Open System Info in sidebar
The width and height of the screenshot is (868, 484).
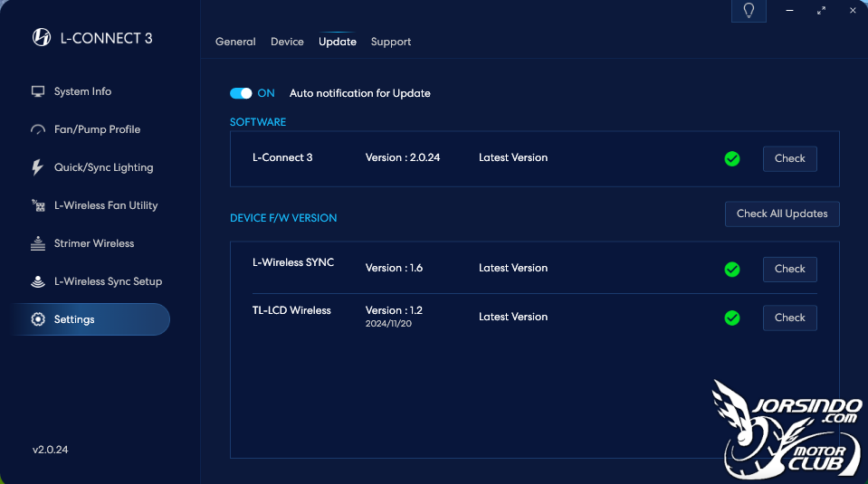coord(82,91)
